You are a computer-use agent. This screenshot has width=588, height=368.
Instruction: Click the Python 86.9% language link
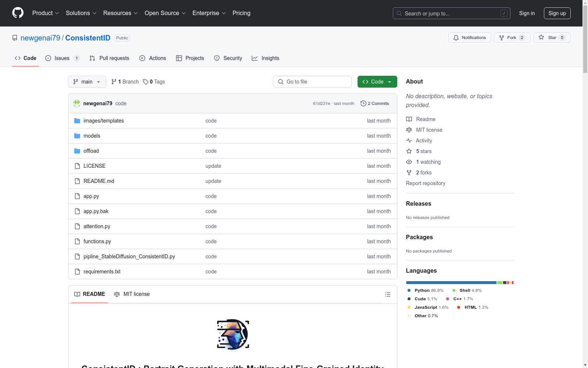tap(426, 290)
